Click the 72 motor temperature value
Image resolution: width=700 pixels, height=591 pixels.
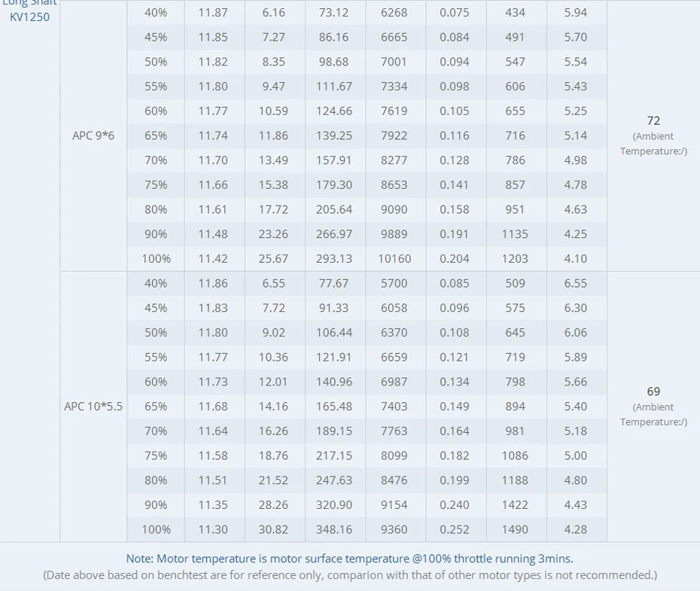pyautogui.click(x=653, y=120)
